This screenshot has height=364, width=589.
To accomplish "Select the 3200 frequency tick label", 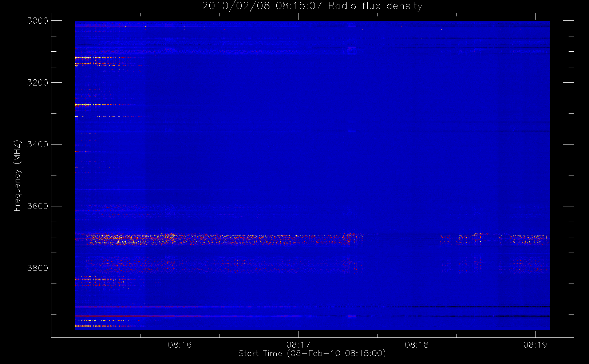I will [38, 83].
